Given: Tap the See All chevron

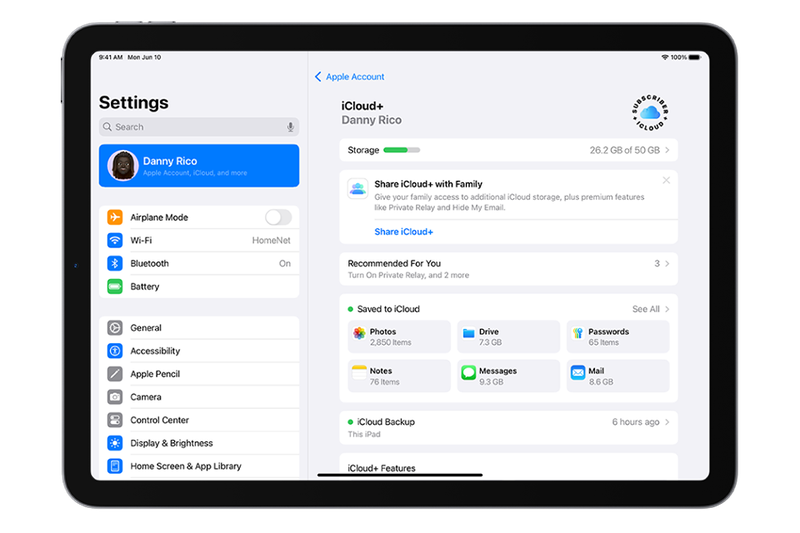Looking at the screenshot, I should tap(667, 309).
